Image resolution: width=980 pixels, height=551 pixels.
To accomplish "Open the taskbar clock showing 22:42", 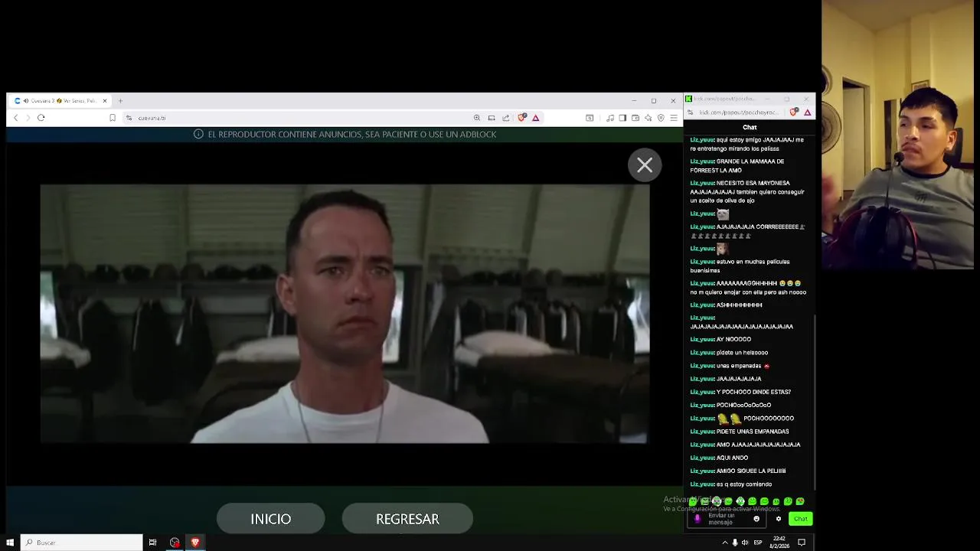I will (x=779, y=543).
